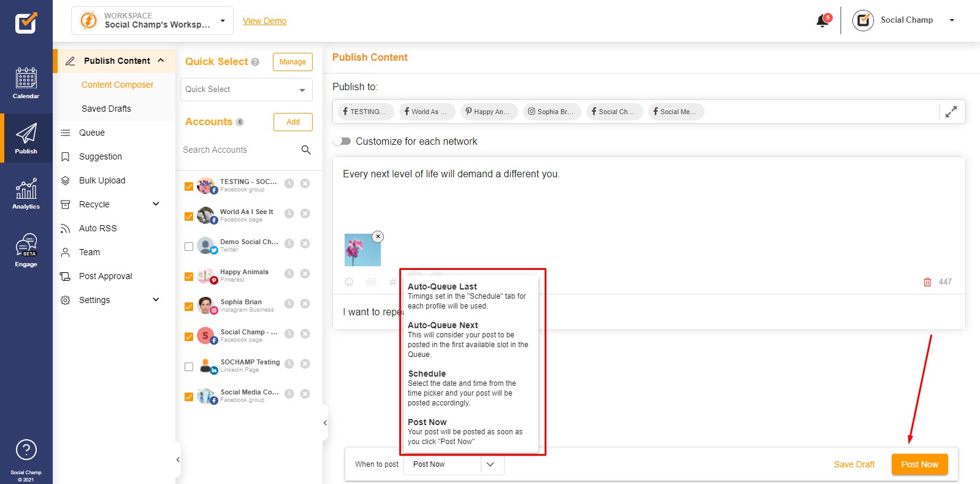The width and height of the screenshot is (980, 484).
Task: Collapse Publish Content menu
Action: click(x=161, y=60)
